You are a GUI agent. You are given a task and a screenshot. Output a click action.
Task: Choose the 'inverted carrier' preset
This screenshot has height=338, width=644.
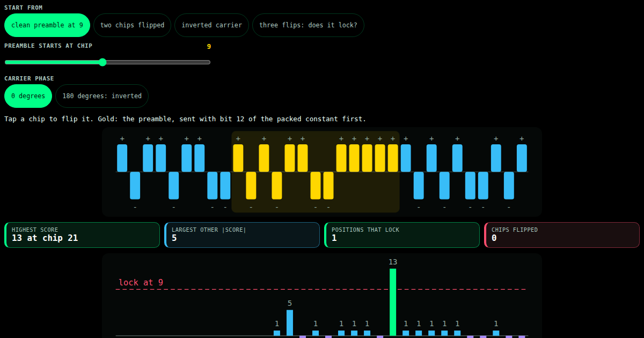click(211, 25)
